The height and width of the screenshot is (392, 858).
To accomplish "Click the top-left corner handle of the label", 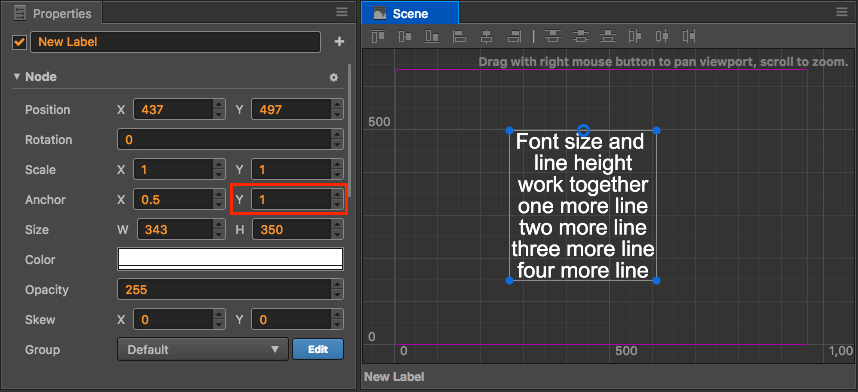I will [509, 130].
